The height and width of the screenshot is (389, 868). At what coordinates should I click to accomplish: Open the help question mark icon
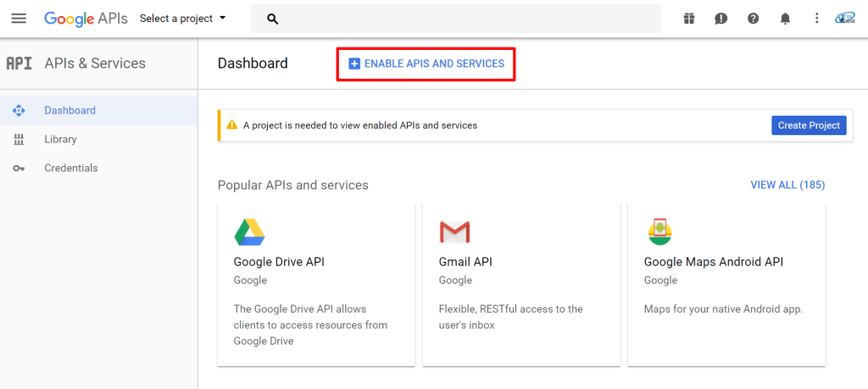point(753,19)
